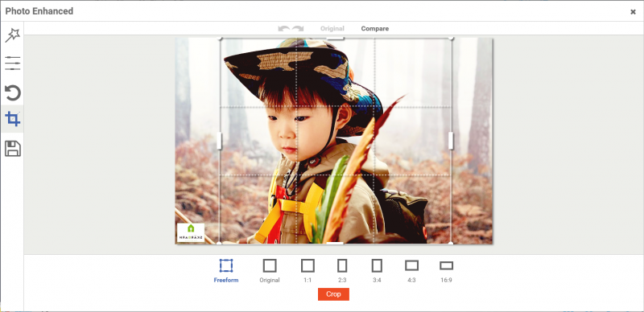
Task: Switch to the Compare view
Action: click(375, 29)
